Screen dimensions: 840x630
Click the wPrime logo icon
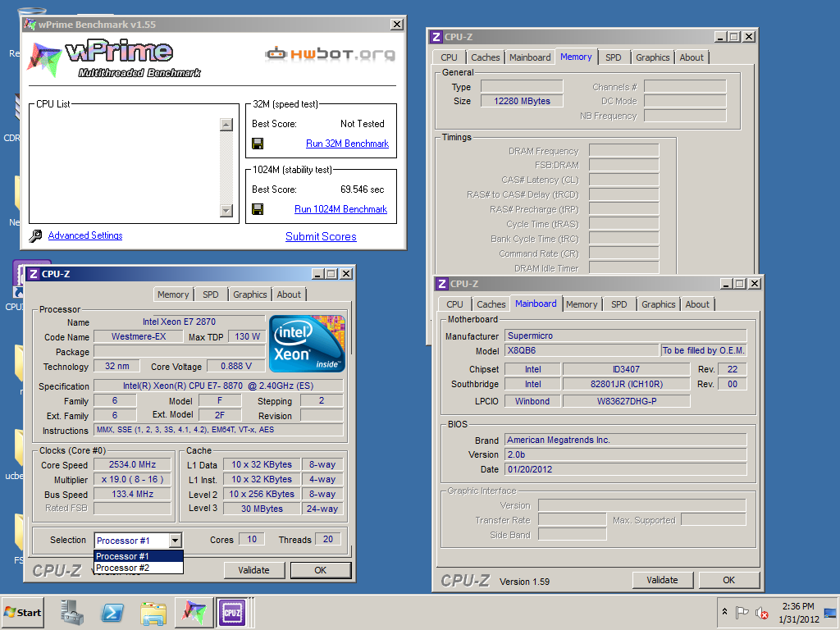[x=44, y=59]
